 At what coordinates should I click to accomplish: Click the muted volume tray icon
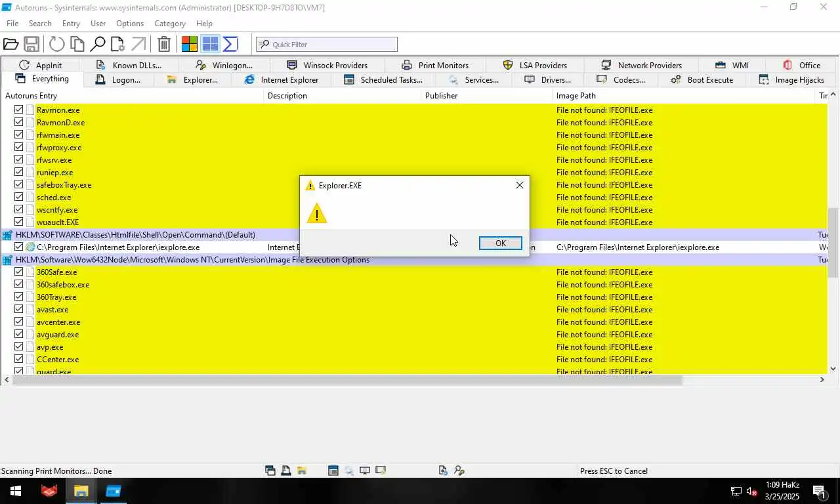click(x=752, y=491)
